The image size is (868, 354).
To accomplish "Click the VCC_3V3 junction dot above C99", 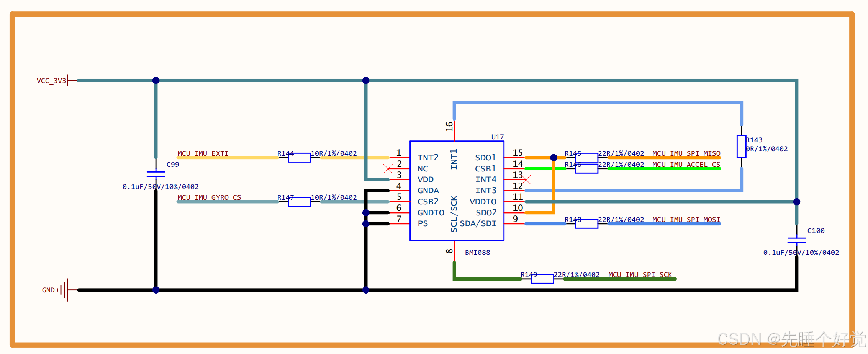I will (156, 80).
